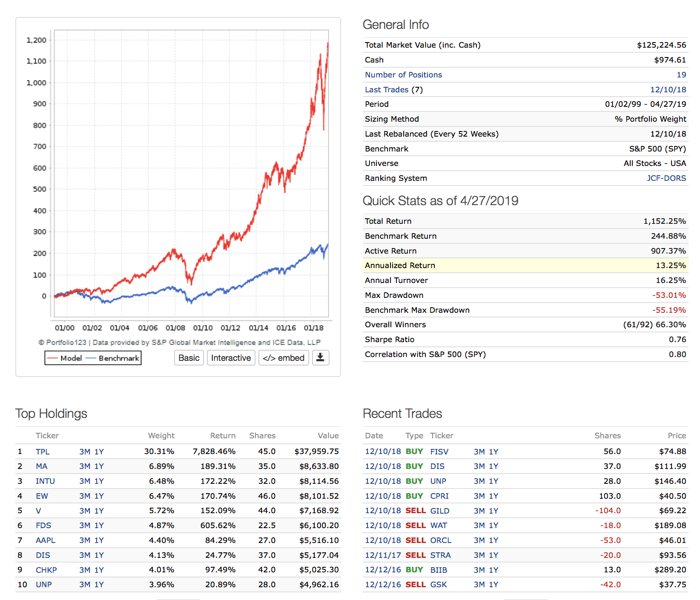Open the JCF-DORS ranking system link

click(666, 178)
